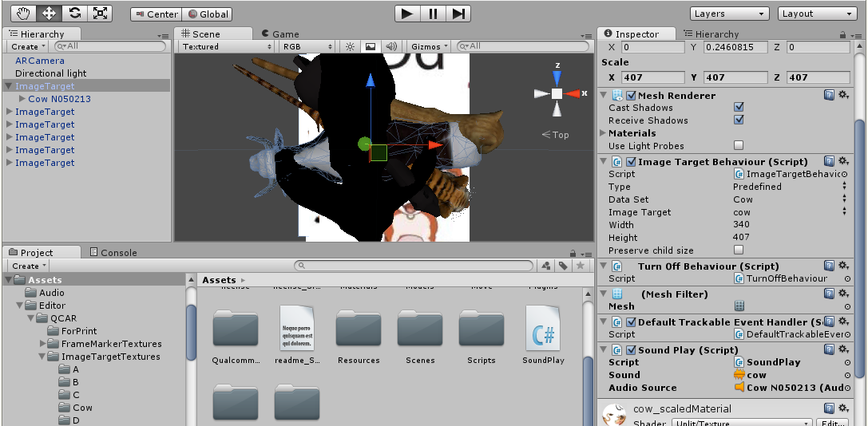
Task: Click the Step forward button
Action: point(458,14)
